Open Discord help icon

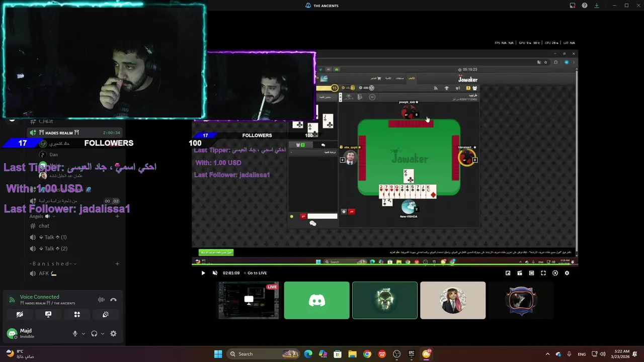click(585, 6)
